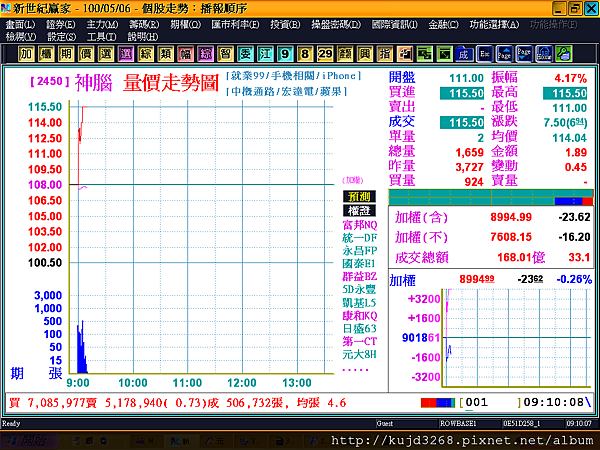Open the 主力(M) menu
600x450 pixels.
pos(102,25)
